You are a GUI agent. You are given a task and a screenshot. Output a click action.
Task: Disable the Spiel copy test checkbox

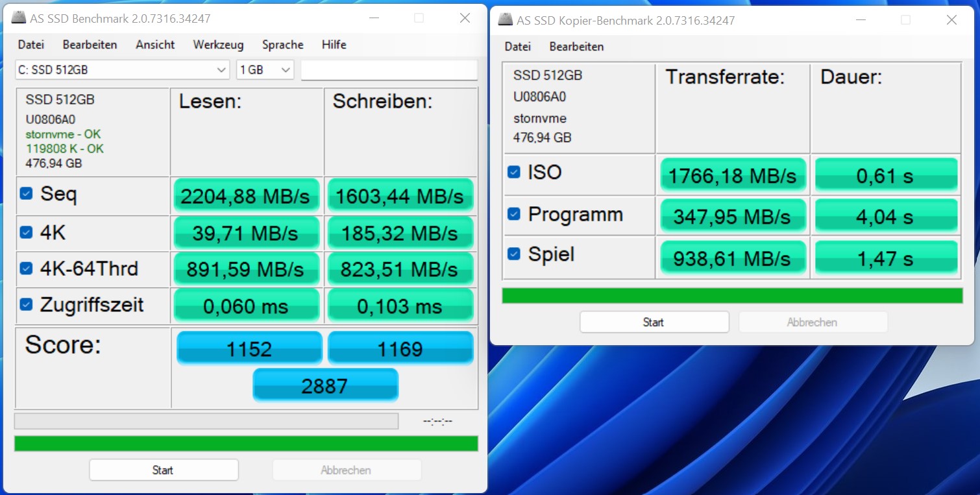coord(513,254)
